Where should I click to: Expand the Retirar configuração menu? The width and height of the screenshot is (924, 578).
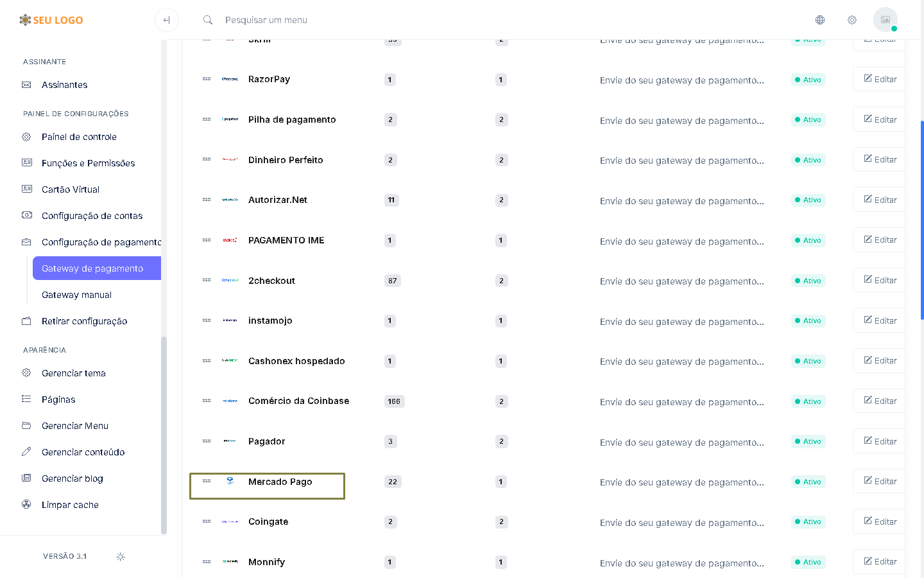84,321
